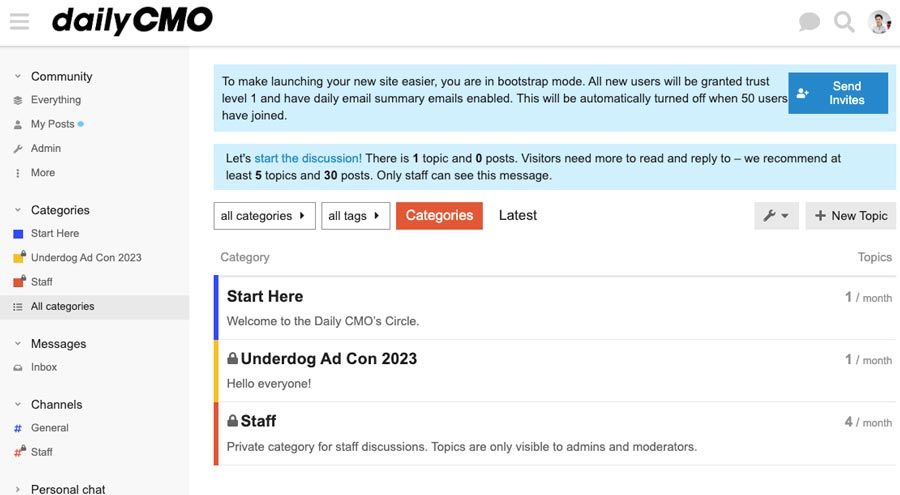Open Everything in the sidebar
Viewport: 900px width, 495px height.
tap(56, 100)
